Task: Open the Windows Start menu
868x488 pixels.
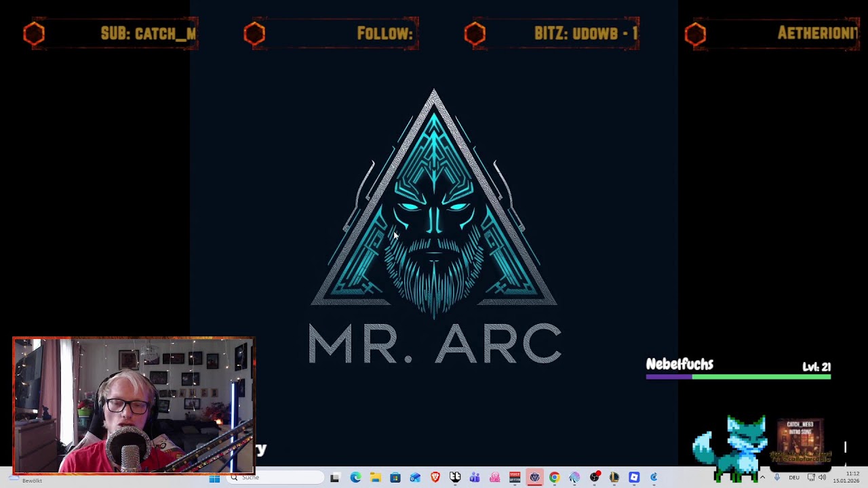Action: pos(214,478)
